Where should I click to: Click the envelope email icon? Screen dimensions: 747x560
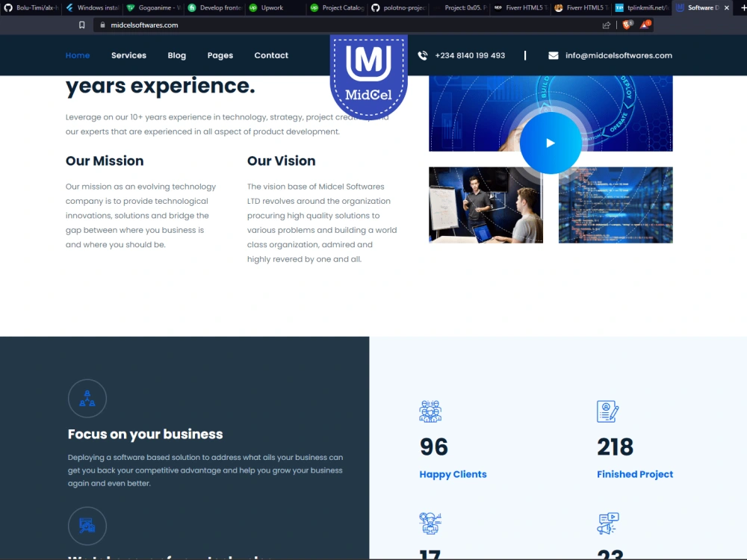tap(553, 56)
